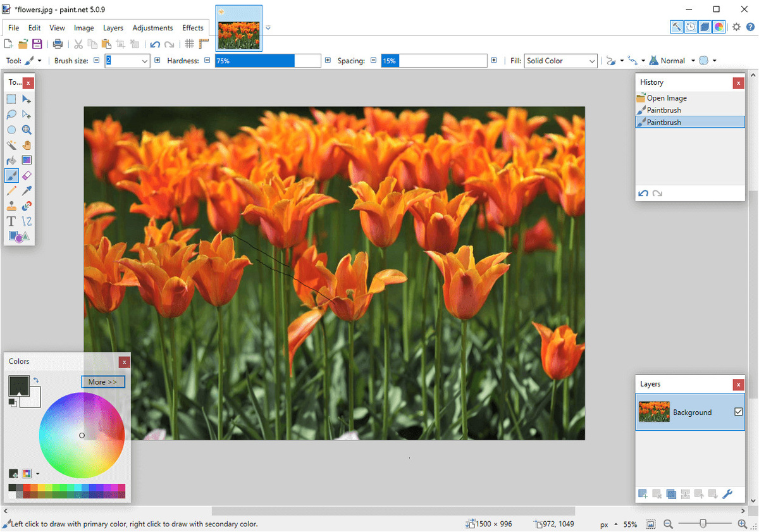This screenshot has height=532, width=759.
Task: Click the More >> button in Colors
Action: (103, 382)
